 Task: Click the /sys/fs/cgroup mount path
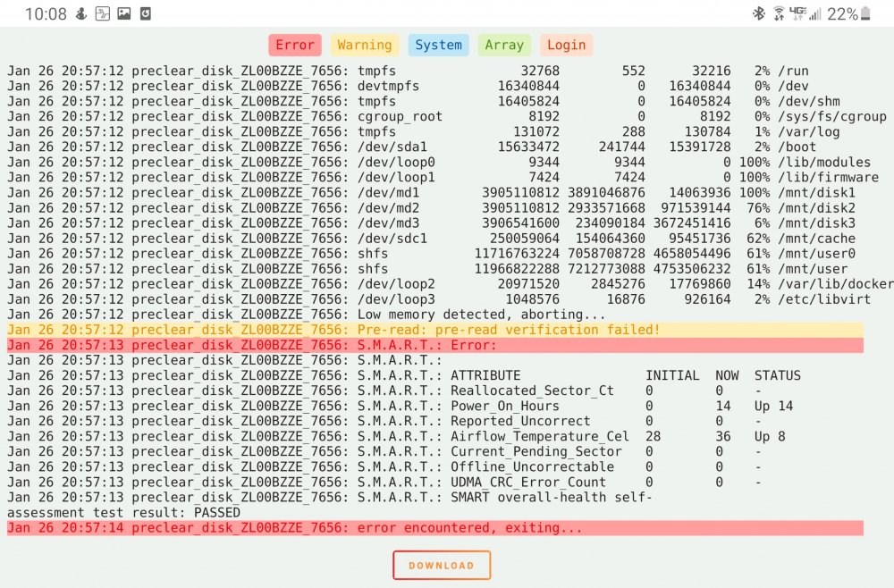click(x=832, y=117)
